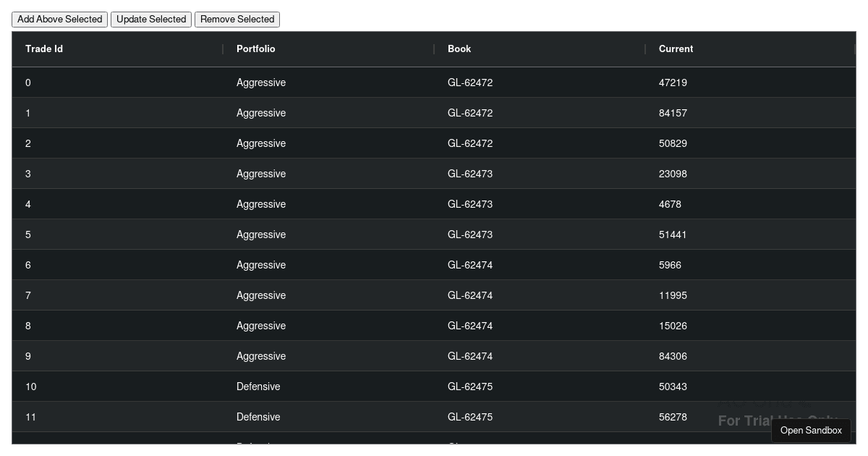Select the Trade Id 10 cell
868x456 pixels.
118,387
